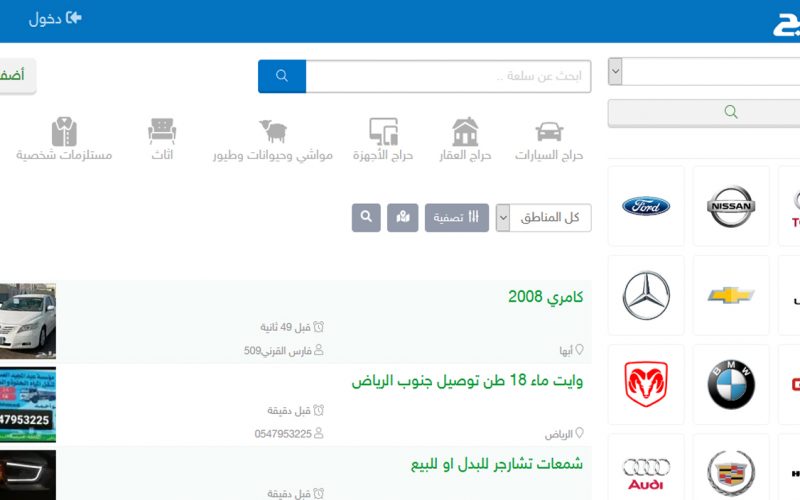Image resolution: width=800 pixels, height=500 pixels.
Task: Expand the كل المناطق regions dropdown
Action: (543, 218)
